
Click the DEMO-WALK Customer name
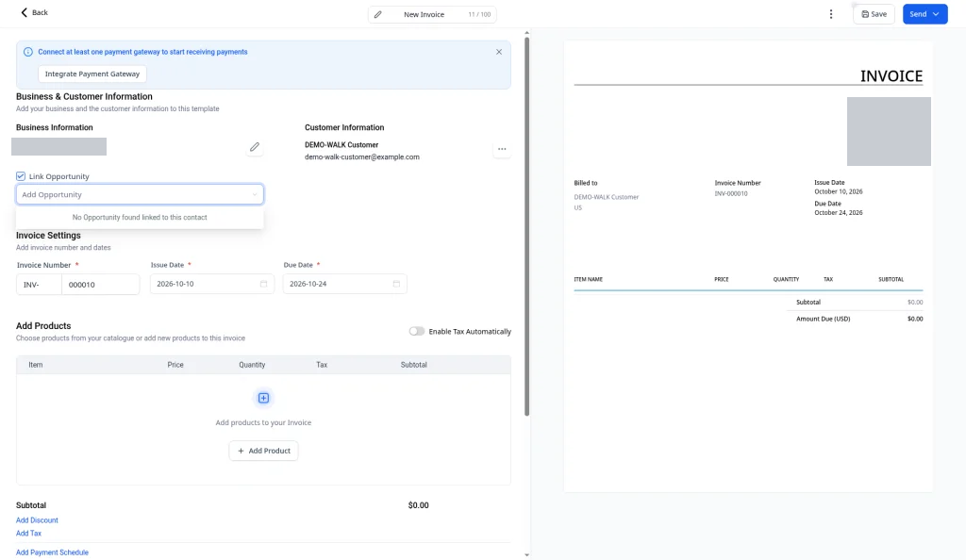(341, 144)
